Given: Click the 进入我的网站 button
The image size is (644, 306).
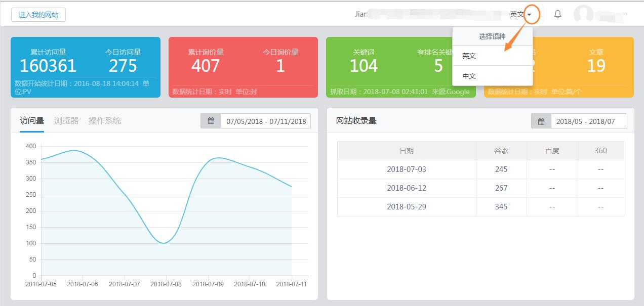Looking at the screenshot, I should [x=38, y=15].
